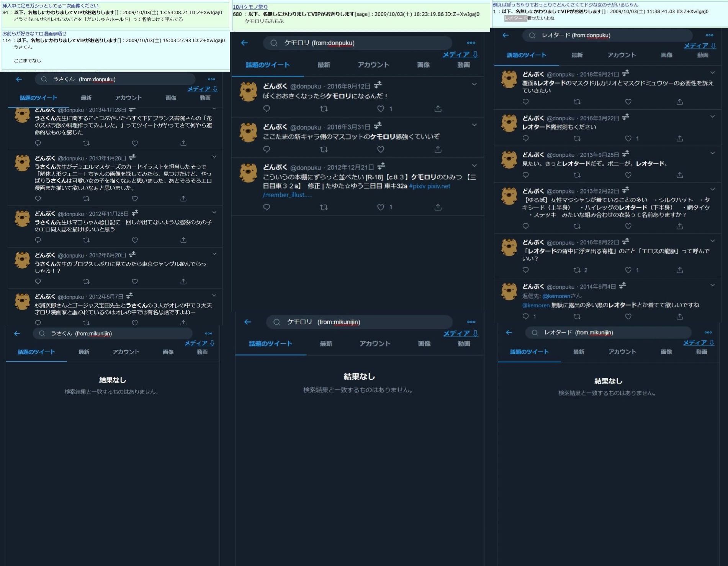Click the search box containing ケモロリ (from:mikunijin)
This screenshot has width=728, height=566.
click(359, 322)
